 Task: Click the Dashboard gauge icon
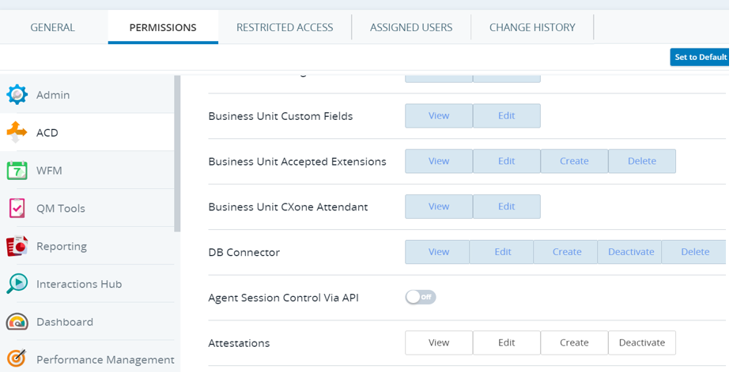(17, 322)
